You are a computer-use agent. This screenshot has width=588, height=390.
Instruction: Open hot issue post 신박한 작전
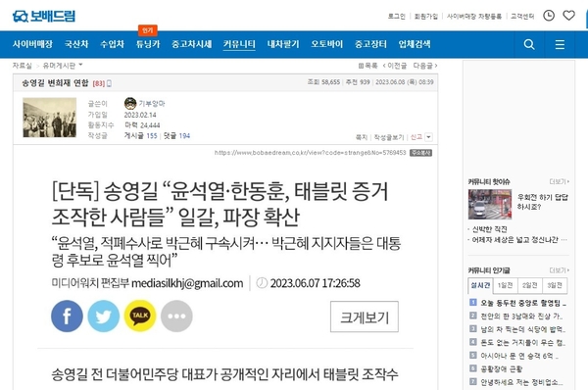point(489,229)
